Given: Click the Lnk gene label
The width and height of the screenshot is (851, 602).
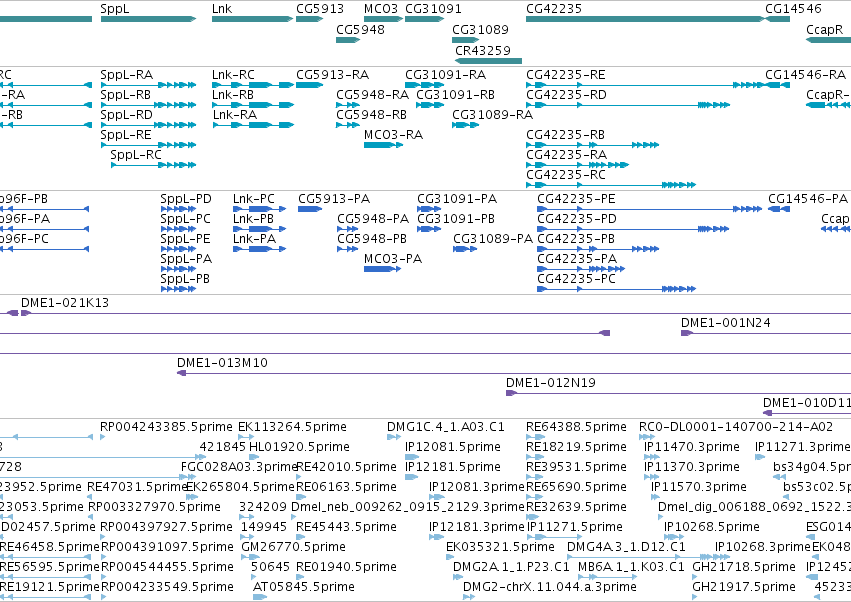Looking at the screenshot, I should pos(222,9).
